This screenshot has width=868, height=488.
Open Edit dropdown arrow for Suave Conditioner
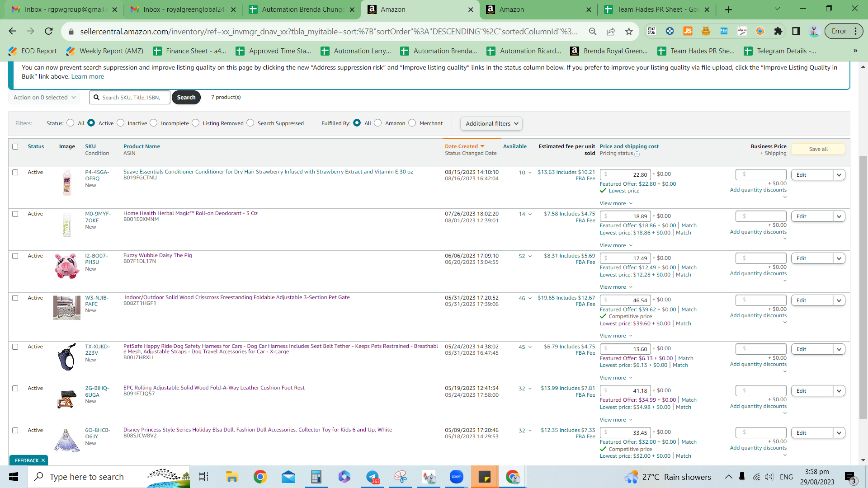click(x=840, y=175)
